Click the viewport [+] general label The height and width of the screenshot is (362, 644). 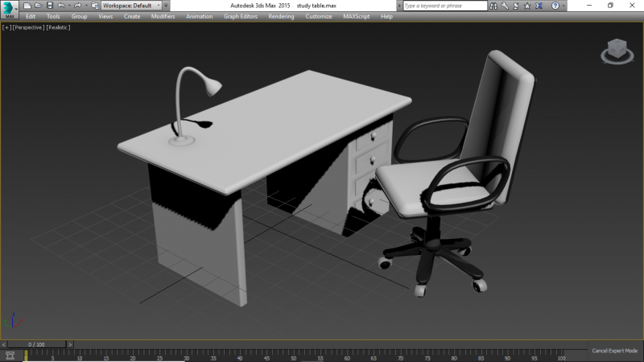pos(6,27)
